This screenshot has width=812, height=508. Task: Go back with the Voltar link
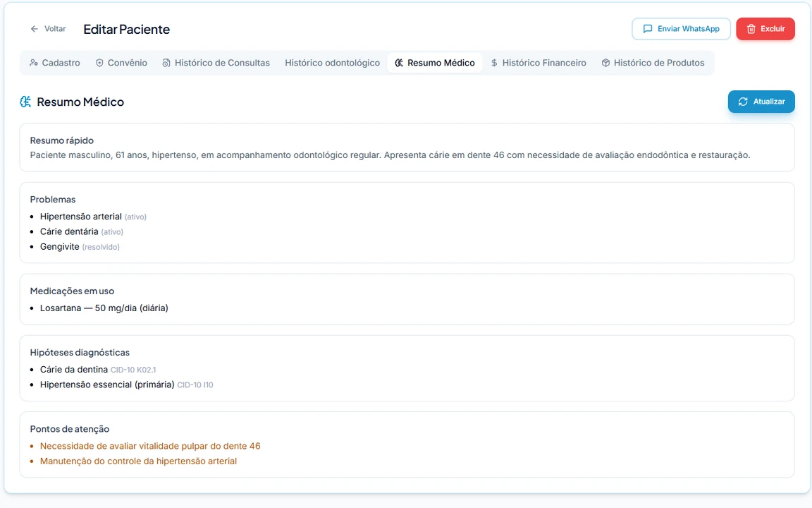click(x=48, y=29)
